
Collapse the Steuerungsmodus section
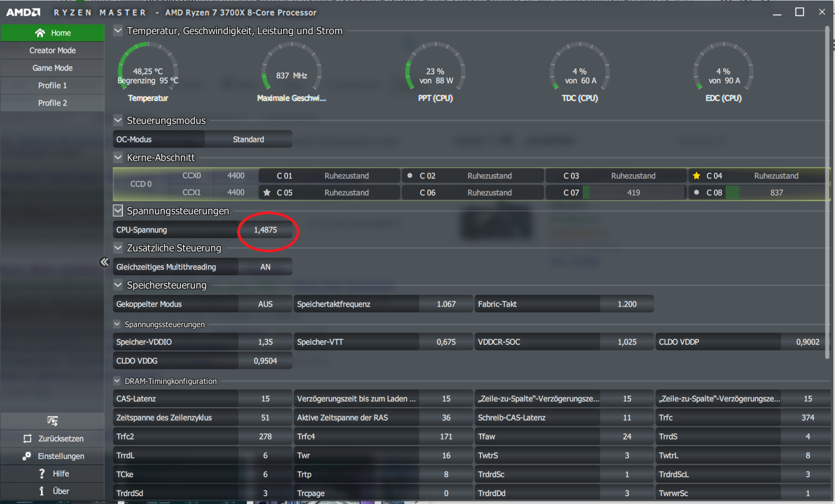click(118, 120)
